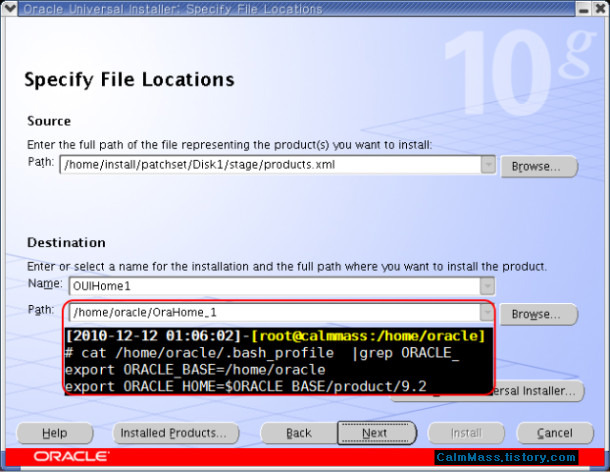The height and width of the screenshot is (472, 610).
Task: Minimize the Oracle Universal Installer window
Action: tap(583, 9)
